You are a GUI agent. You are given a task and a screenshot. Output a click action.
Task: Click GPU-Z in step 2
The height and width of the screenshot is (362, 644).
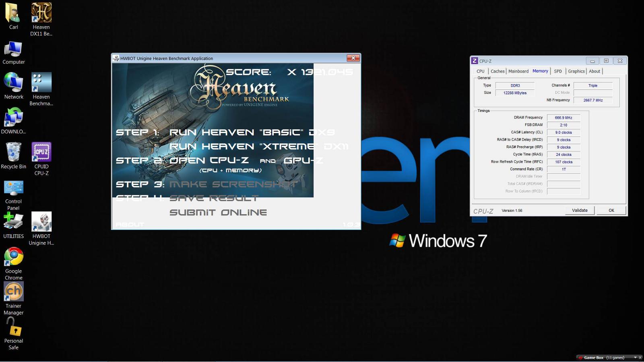point(303,160)
